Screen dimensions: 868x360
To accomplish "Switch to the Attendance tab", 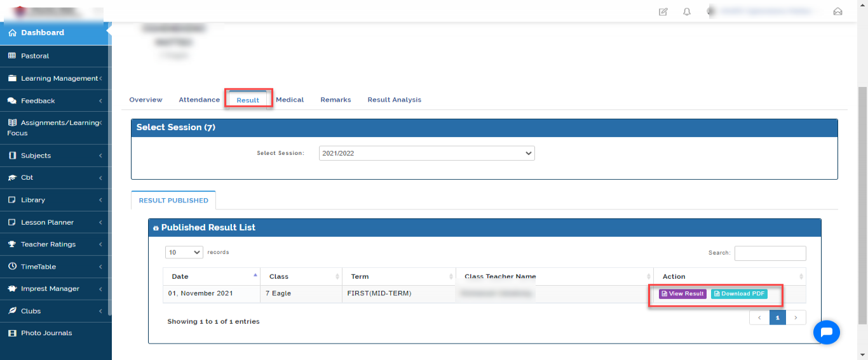I will pyautogui.click(x=199, y=100).
